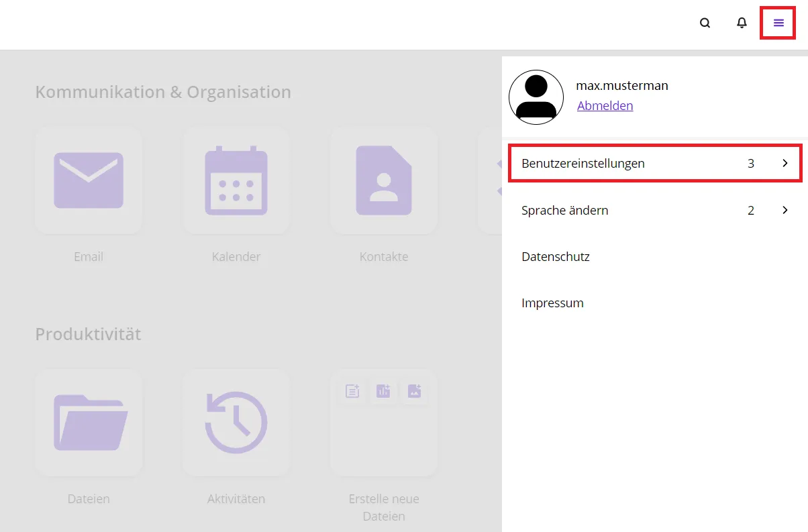Screen dimensions: 808x532
Task: Create a new text document icon
Action: coord(352,391)
